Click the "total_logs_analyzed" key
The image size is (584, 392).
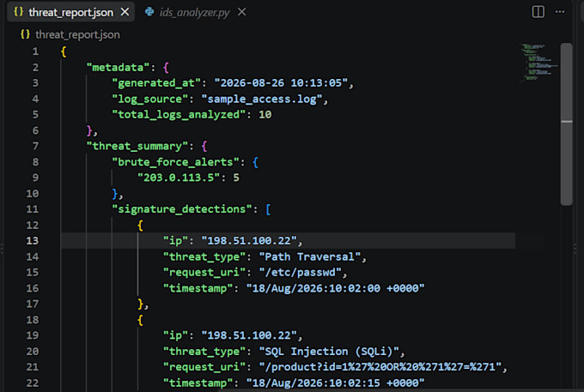(x=179, y=115)
